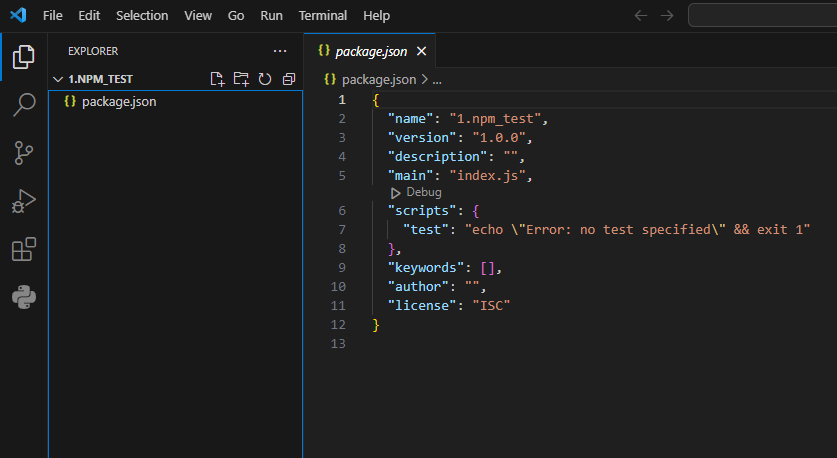Open the Search view icon
The image size is (837, 458).
pyautogui.click(x=24, y=105)
